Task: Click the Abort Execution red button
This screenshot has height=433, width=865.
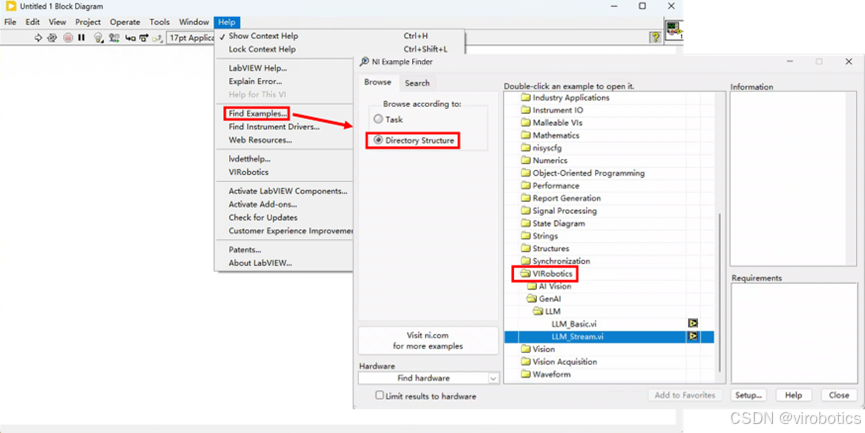Action: 68,38
